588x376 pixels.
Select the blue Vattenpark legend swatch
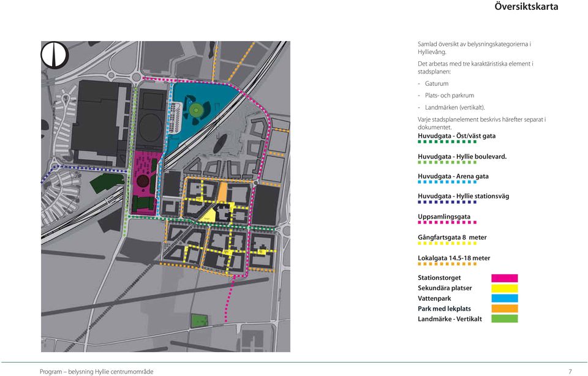click(x=504, y=298)
